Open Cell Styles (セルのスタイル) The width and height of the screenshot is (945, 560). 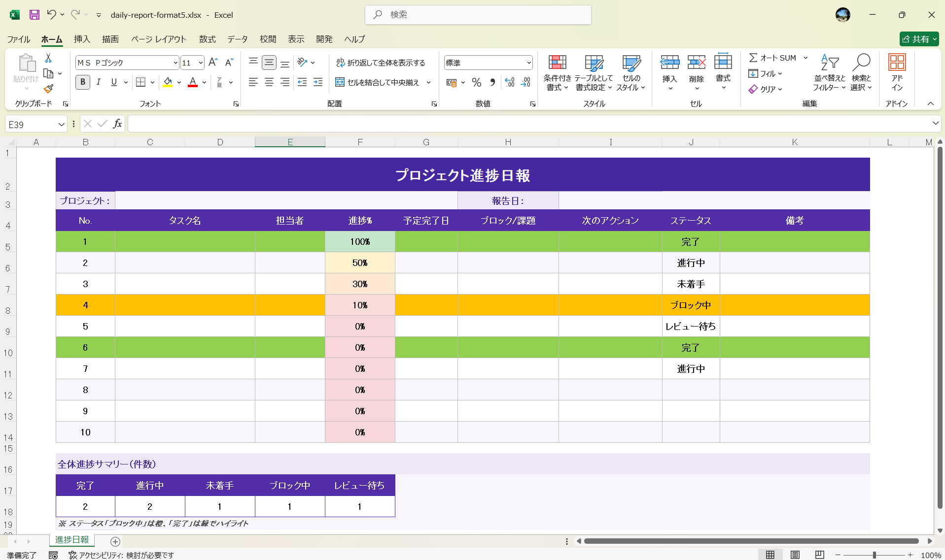[x=631, y=73]
